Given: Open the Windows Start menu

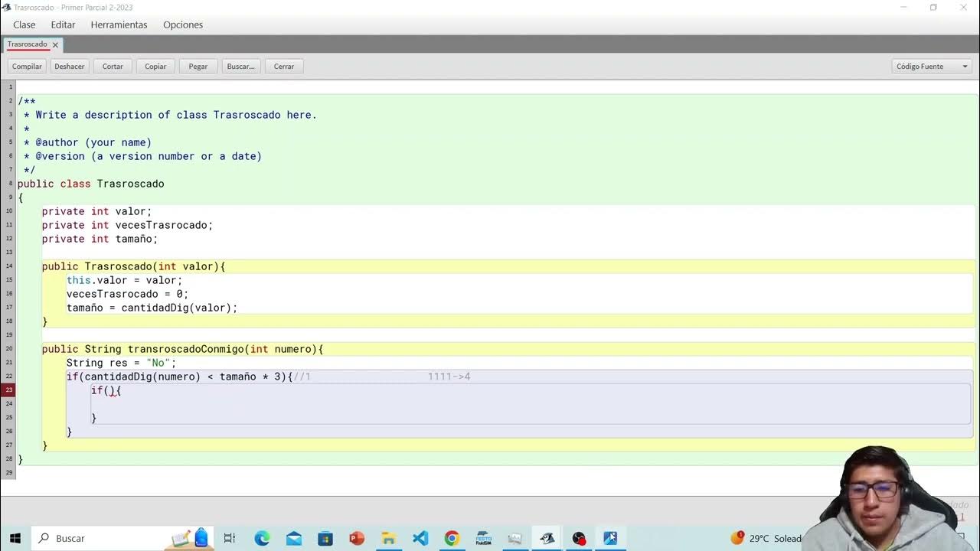Looking at the screenshot, I should 15,538.
